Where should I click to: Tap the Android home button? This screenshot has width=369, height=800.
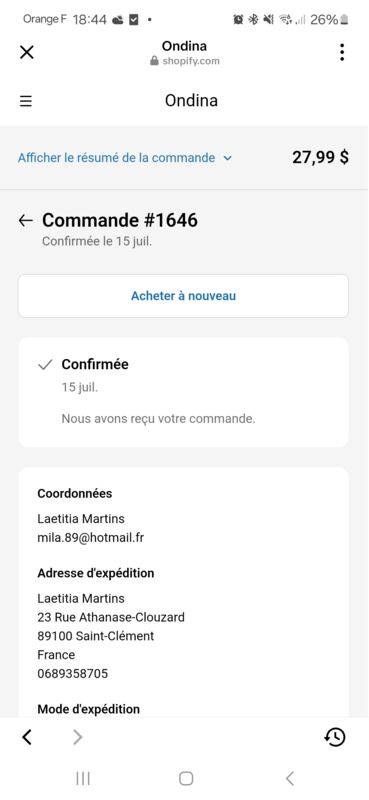[186, 779]
